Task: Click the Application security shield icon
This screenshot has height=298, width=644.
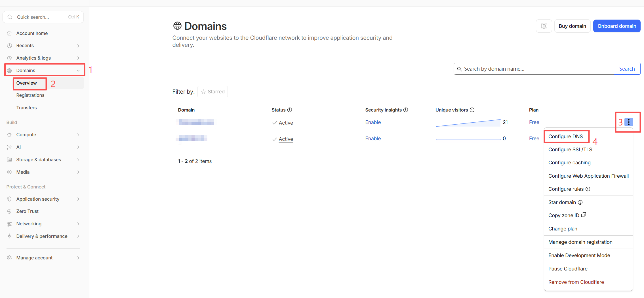Action: (9, 199)
